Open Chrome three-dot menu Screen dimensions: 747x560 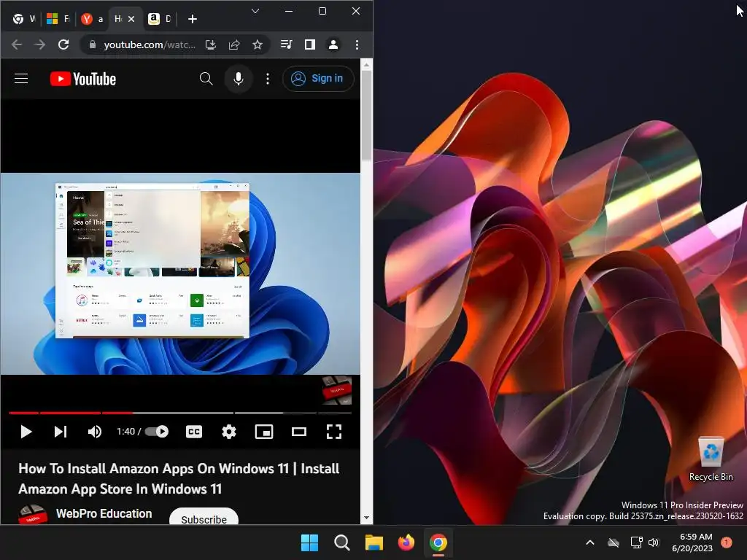point(357,44)
